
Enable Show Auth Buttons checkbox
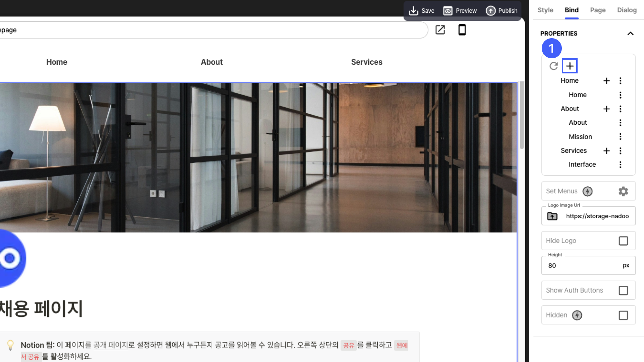point(623,291)
